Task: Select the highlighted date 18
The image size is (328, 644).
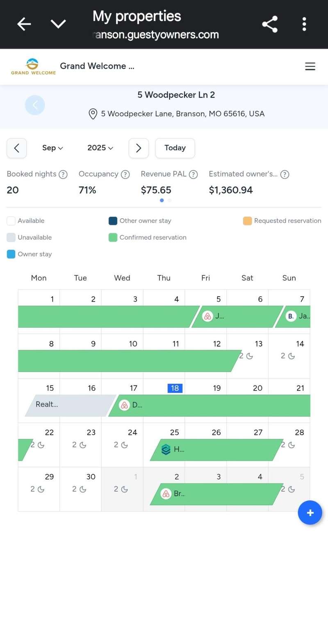Action: pos(175,388)
